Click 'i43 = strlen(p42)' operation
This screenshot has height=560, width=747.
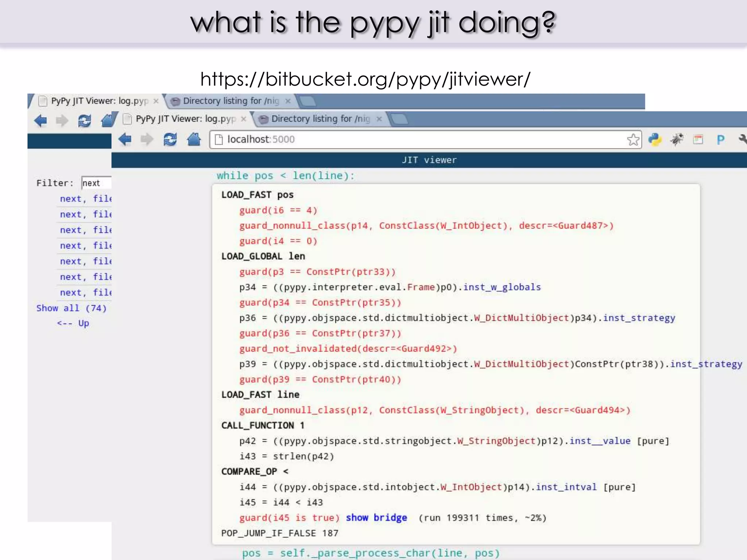point(287,456)
